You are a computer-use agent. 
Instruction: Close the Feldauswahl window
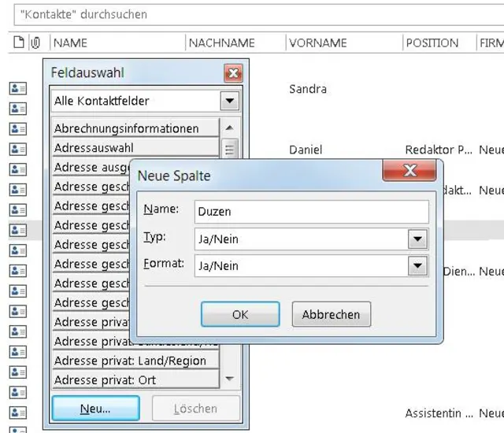[233, 73]
